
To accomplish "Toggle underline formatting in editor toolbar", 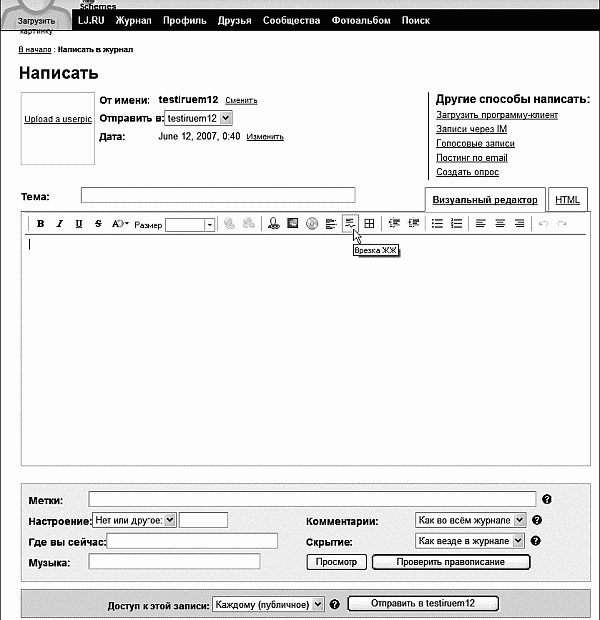I will [79, 224].
